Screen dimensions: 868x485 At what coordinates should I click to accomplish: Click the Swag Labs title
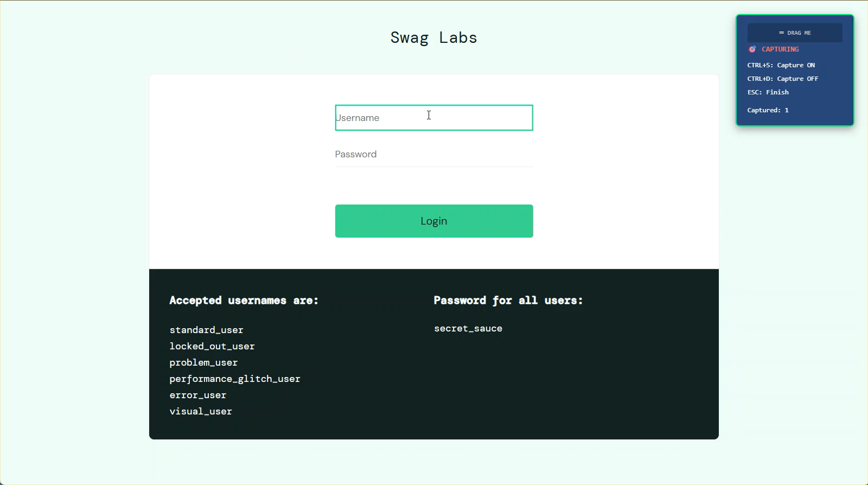tap(434, 37)
